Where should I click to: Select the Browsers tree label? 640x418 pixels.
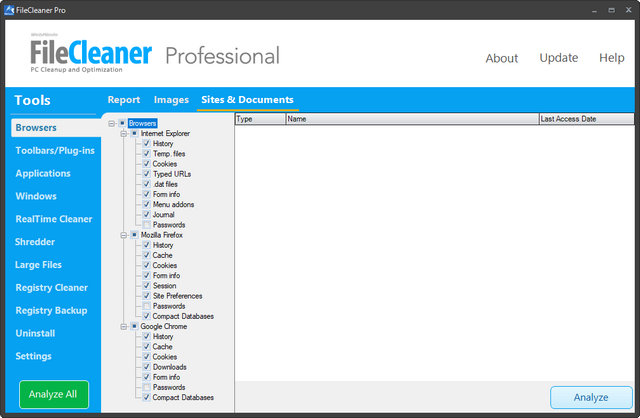point(142,123)
